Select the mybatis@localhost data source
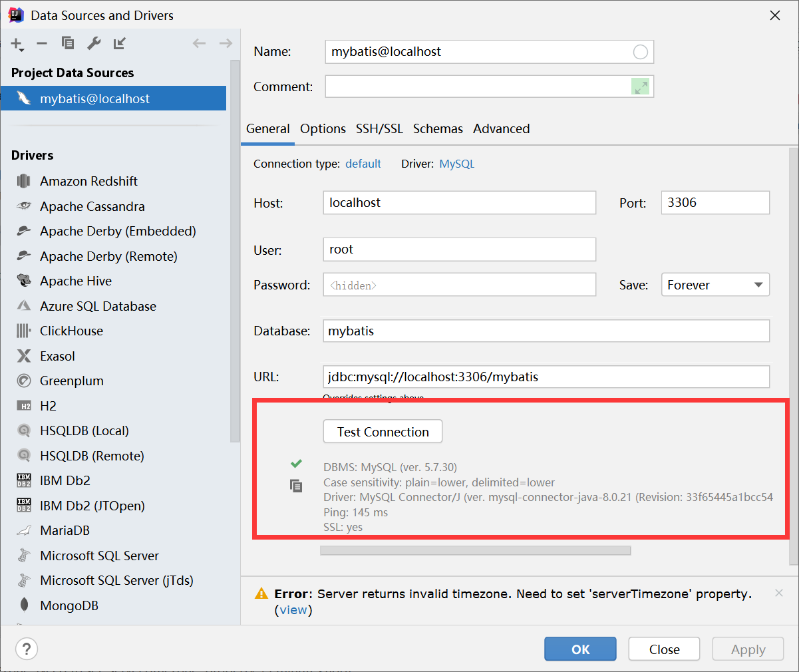Screen dimensions: 799x672 tap(113, 98)
